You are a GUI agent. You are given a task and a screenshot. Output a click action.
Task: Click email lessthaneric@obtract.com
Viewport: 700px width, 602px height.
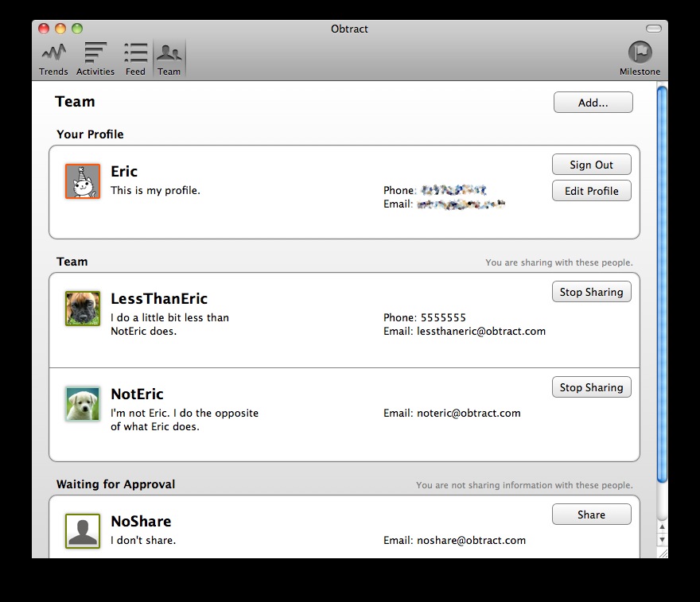point(481,331)
